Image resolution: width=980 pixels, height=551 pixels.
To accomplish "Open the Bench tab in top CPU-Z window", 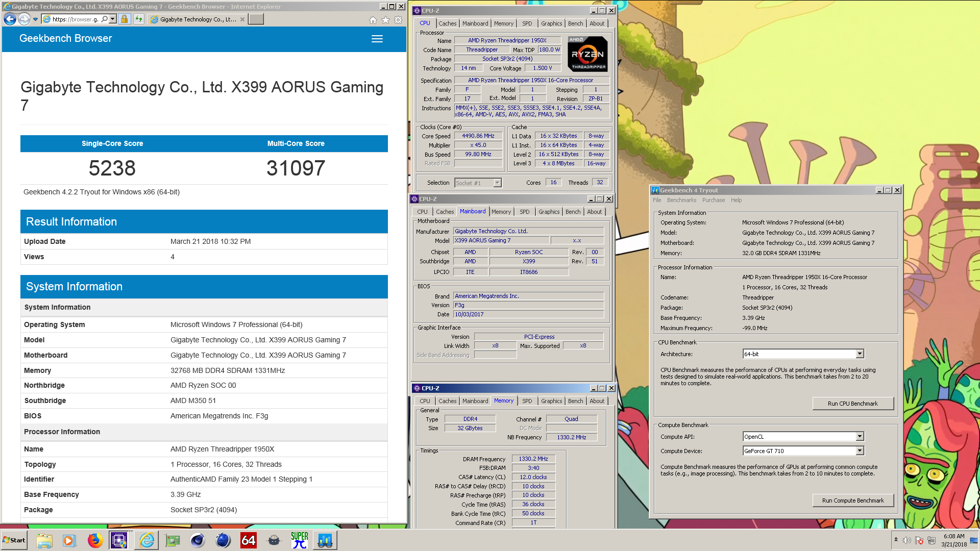I will [x=575, y=23].
